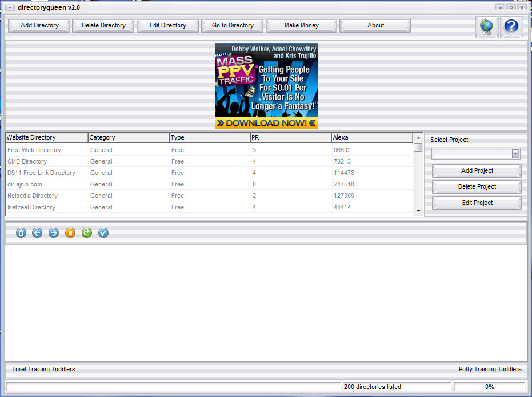Click the directory list scroll up arrow
This screenshot has height=397, width=532.
[x=418, y=138]
